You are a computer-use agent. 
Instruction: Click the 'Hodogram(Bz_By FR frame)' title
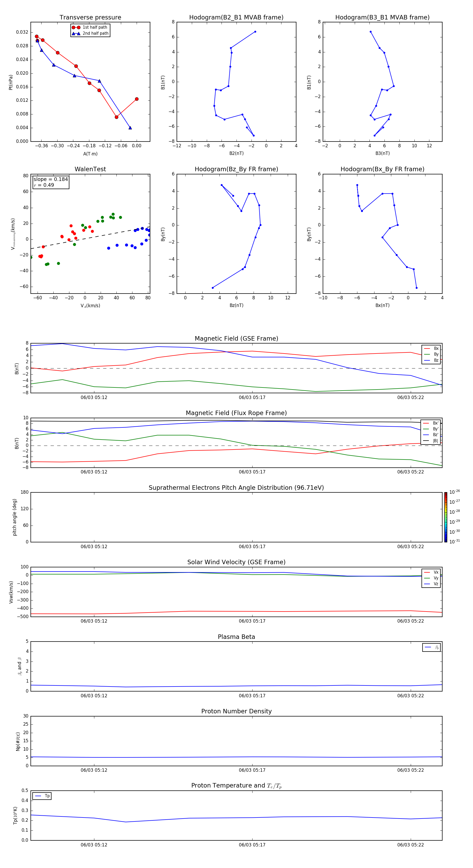click(x=236, y=169)
